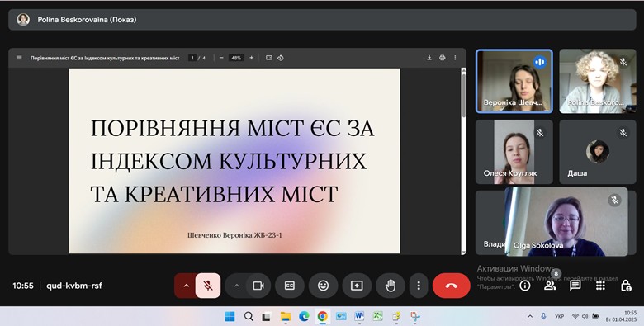The height and width of the screenshot is (326, 644).
Task: Open Task View on the taskbar
Action: [x=267, y=316]
